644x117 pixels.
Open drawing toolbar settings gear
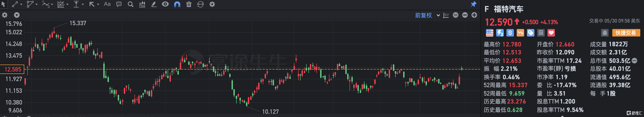[212, 4]
